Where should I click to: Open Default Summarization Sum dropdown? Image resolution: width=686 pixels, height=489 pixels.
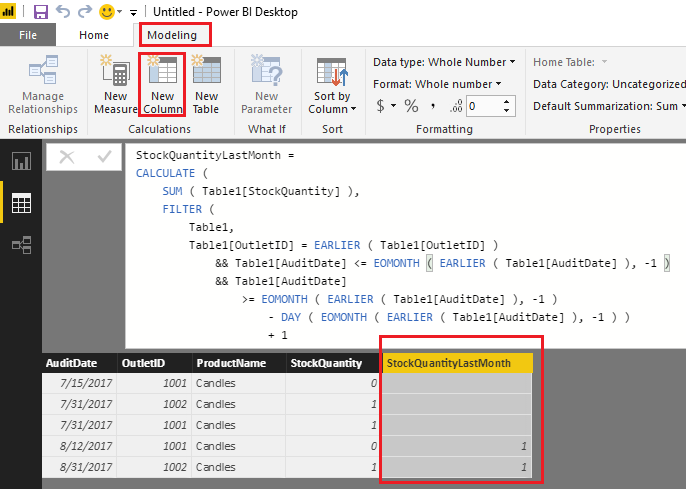(609, 106)
